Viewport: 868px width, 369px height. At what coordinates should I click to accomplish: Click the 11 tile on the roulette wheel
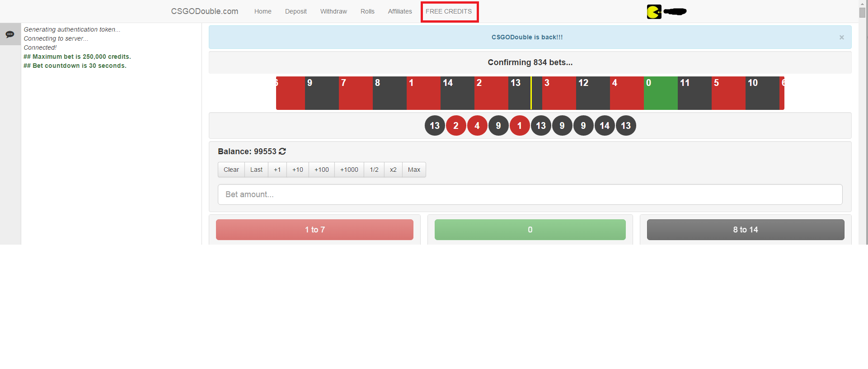(x=694, y=93)
